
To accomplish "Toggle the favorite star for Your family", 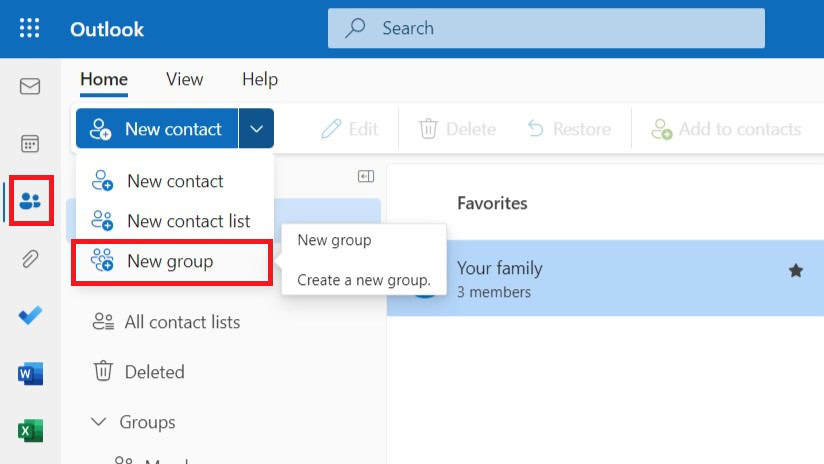I will click(796, 270).
